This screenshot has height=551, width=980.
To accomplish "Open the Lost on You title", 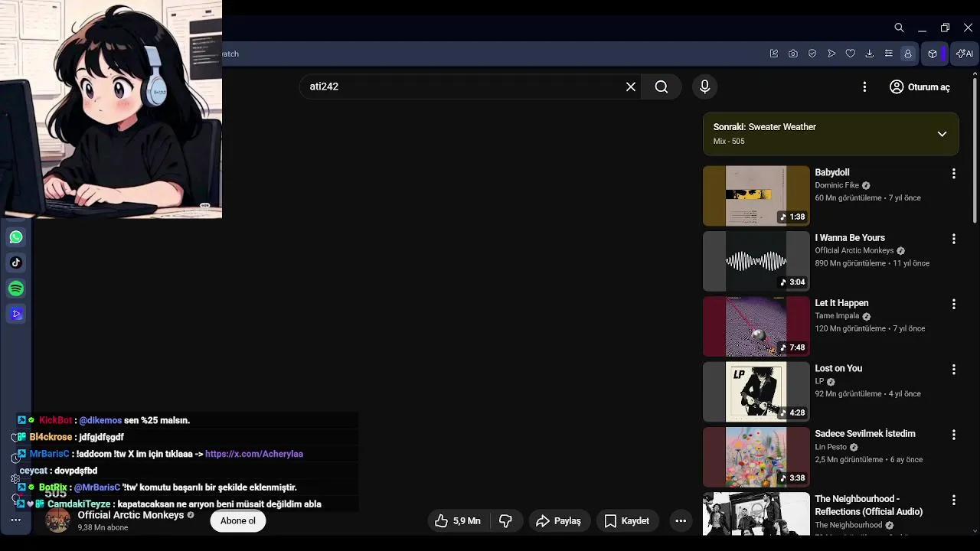I will (x=838, y=368).
